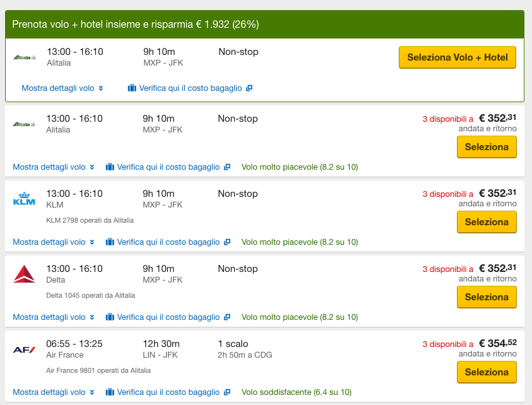This screenshot has width=532, height=405.
Task: Click the suitcase icon in the KLM row
Action: (x=110, y=242)
